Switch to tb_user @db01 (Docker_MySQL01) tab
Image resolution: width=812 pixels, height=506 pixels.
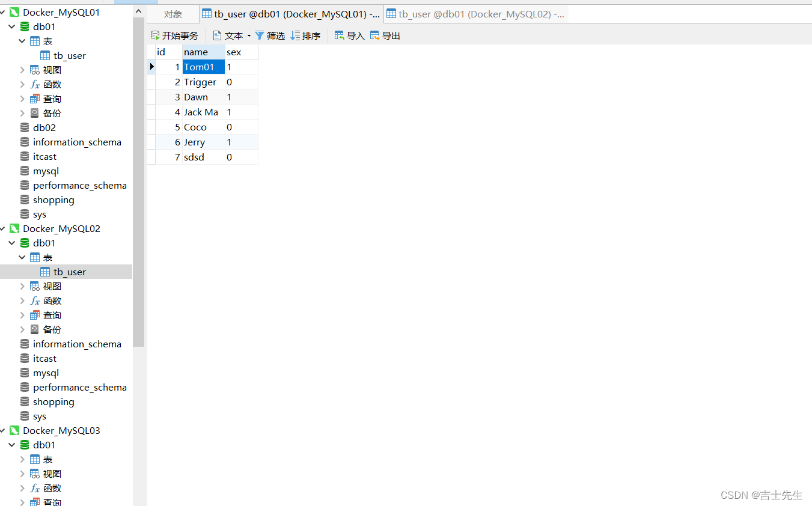pos(291,14)
